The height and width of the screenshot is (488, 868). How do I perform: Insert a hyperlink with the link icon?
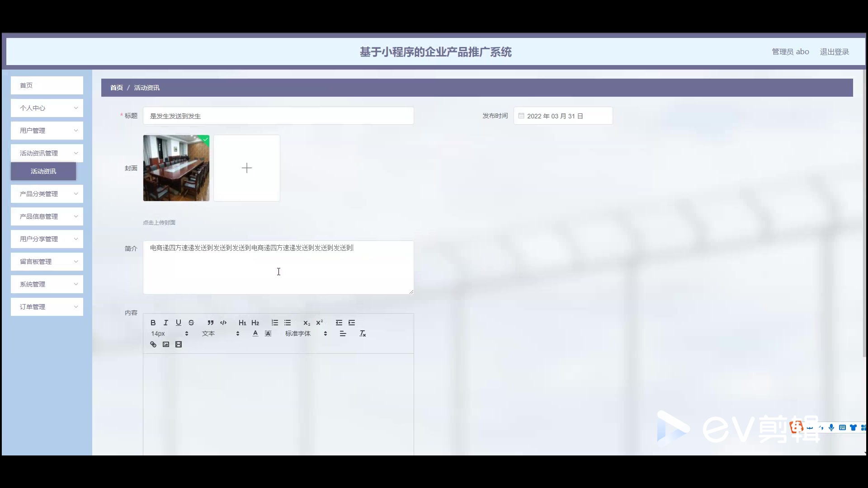tap(153, 344)
